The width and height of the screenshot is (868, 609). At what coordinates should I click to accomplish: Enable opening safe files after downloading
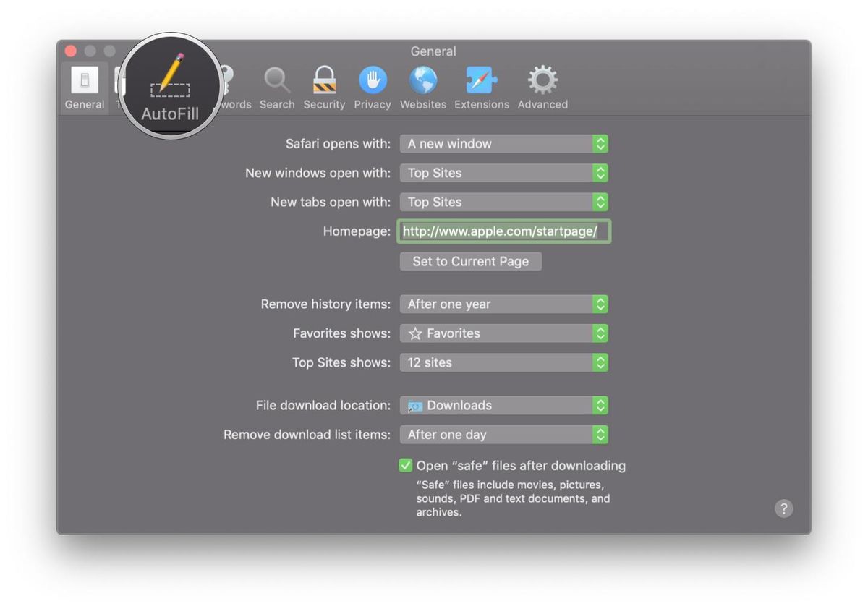coord(405,465)
